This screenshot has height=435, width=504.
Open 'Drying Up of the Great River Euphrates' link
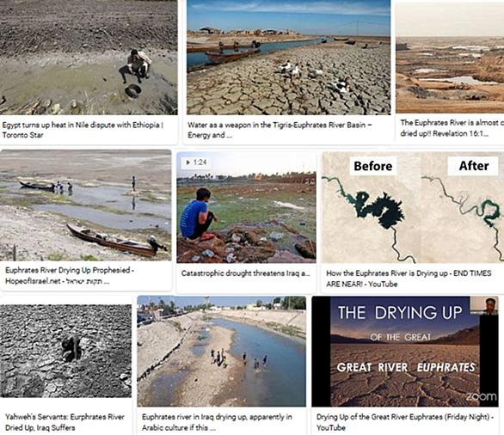(405, 422)
